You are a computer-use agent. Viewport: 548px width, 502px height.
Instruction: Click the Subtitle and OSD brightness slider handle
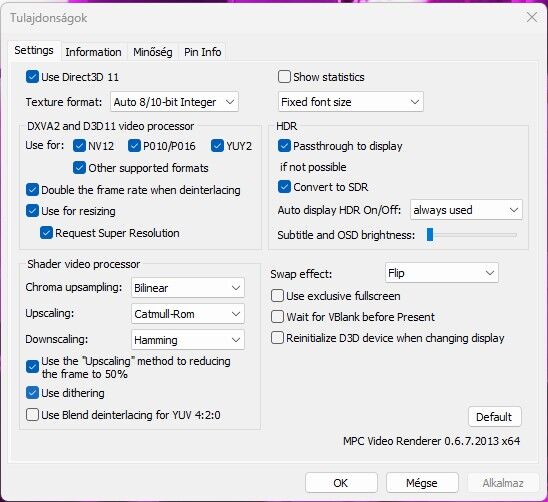coord(430,235)
